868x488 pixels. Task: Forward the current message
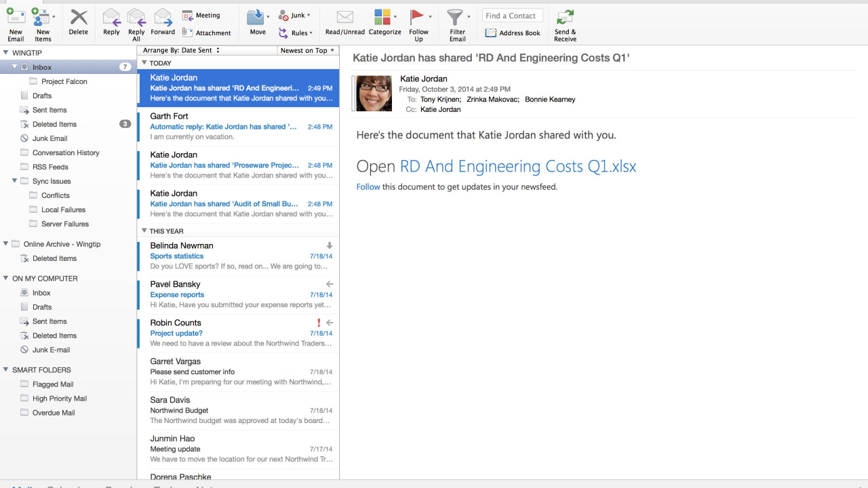pos(163,22)
